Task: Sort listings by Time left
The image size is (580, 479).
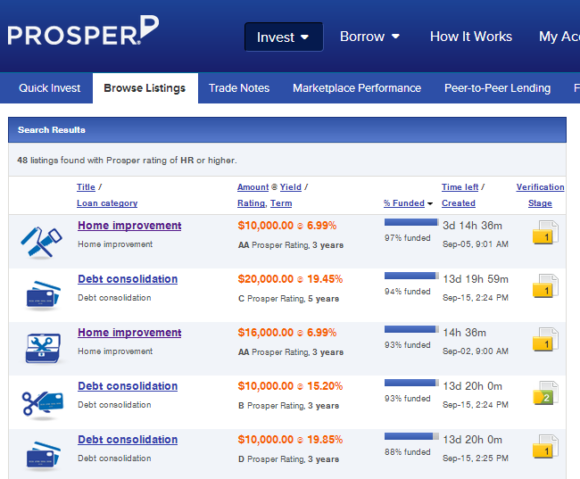Action: pos(460,187)
